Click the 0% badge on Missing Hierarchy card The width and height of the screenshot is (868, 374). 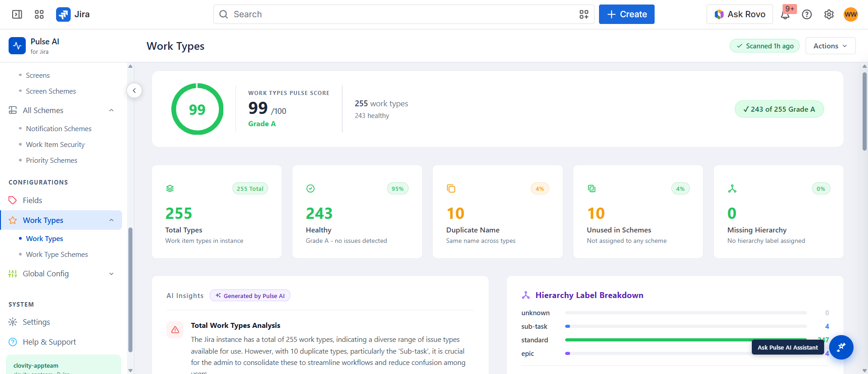point(821,189)
